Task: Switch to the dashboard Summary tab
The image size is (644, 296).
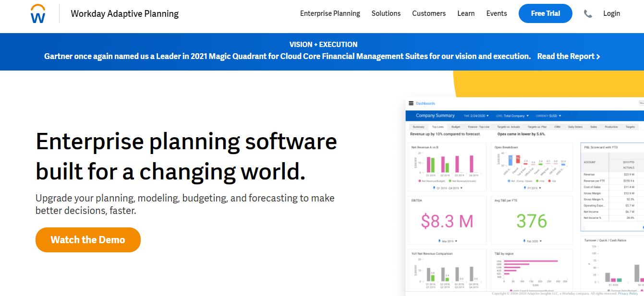Action: 418,127
